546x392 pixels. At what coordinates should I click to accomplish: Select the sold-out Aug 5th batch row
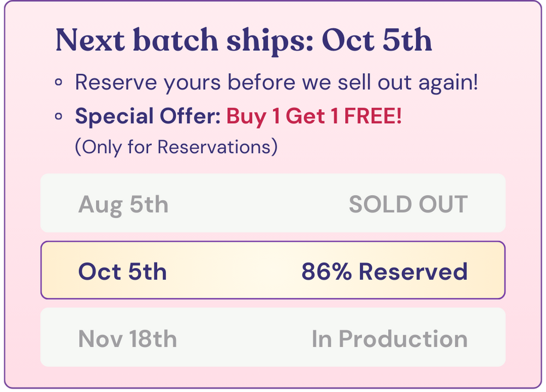tap(272, 203)
